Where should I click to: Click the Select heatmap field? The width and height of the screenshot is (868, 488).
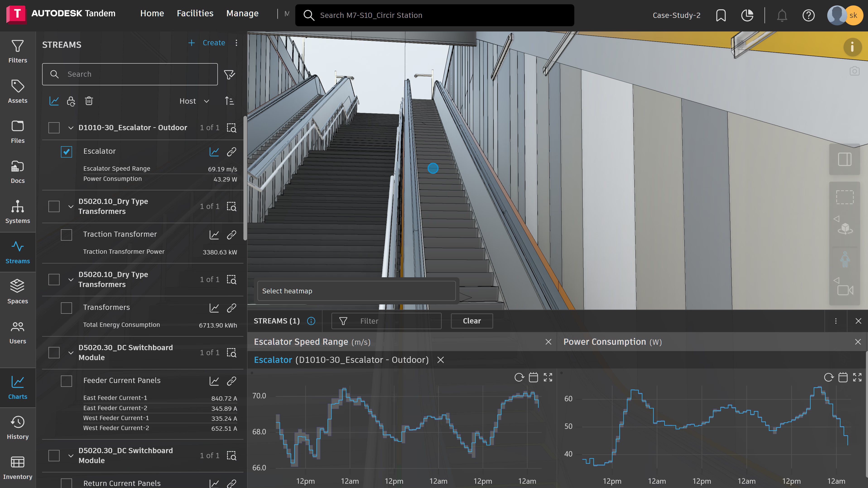[x=356, y=291]
